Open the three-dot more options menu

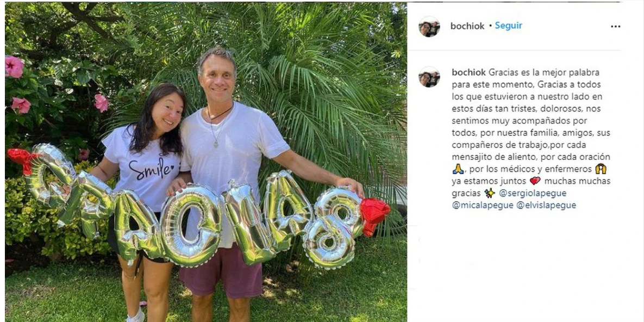point(615,26)
